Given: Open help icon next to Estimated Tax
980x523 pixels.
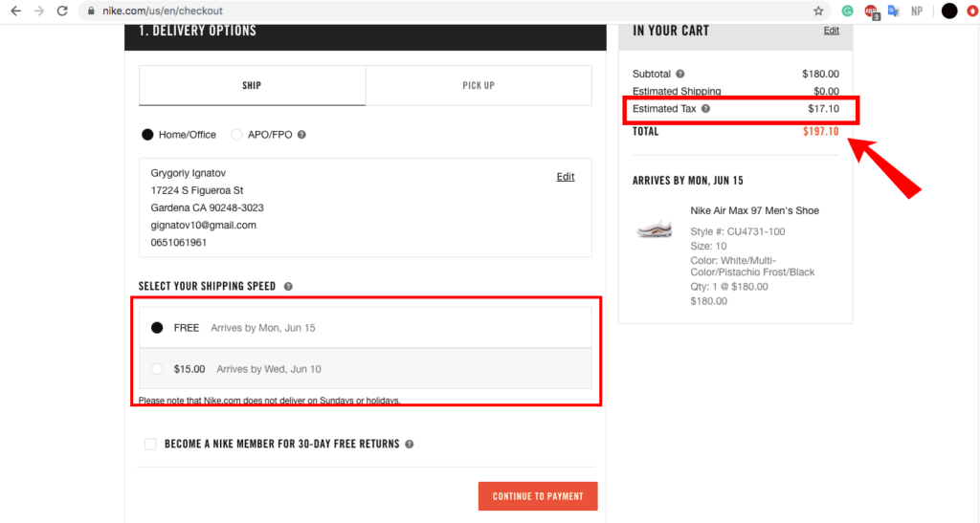Looking at the screenshot, I should (705, 109).
